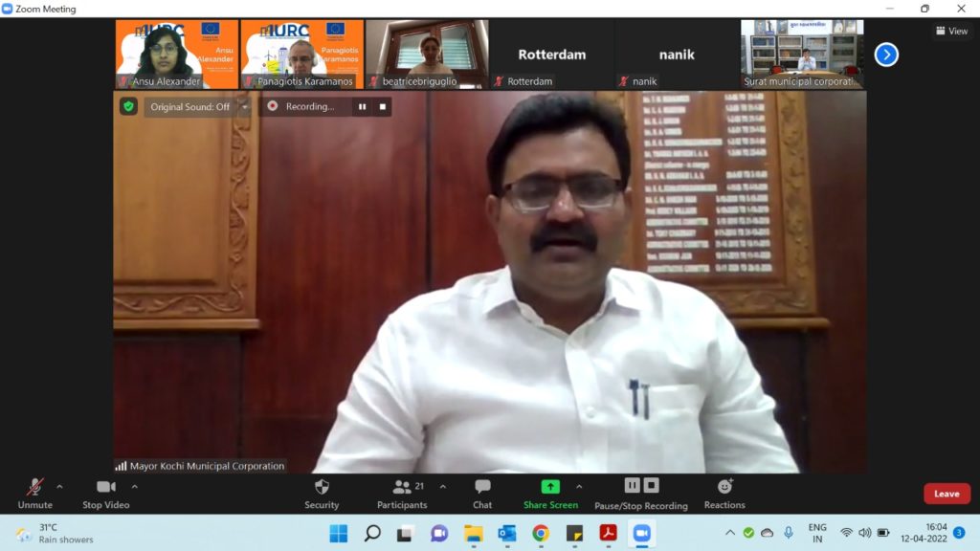Click the green encryption shield icon
Image resolution: width=980 pixels, height=551 pixels.
pos(128,106)
